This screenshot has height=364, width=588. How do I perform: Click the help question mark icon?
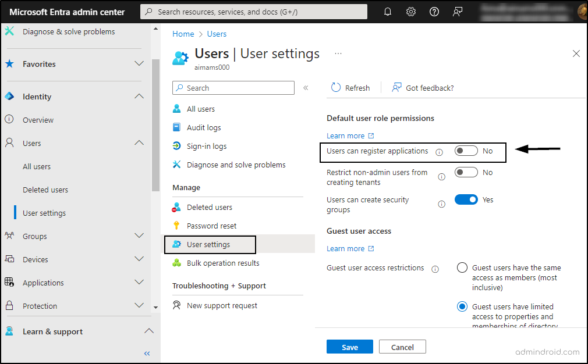pos(434,12)
